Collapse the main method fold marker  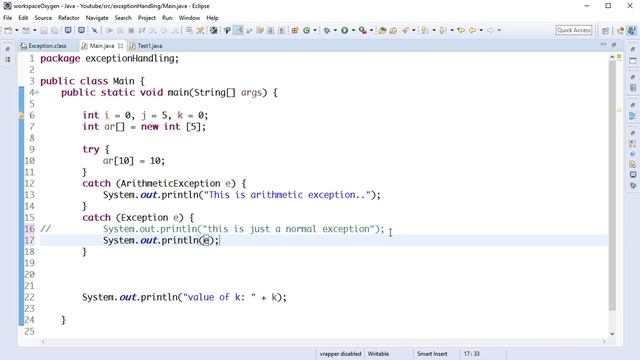click(x=37, y=93)
